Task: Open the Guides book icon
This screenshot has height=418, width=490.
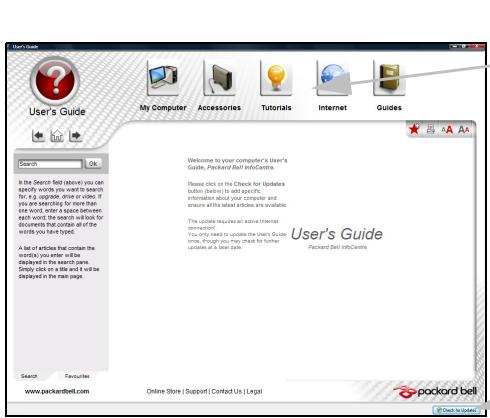Action: tap(389, 78)
